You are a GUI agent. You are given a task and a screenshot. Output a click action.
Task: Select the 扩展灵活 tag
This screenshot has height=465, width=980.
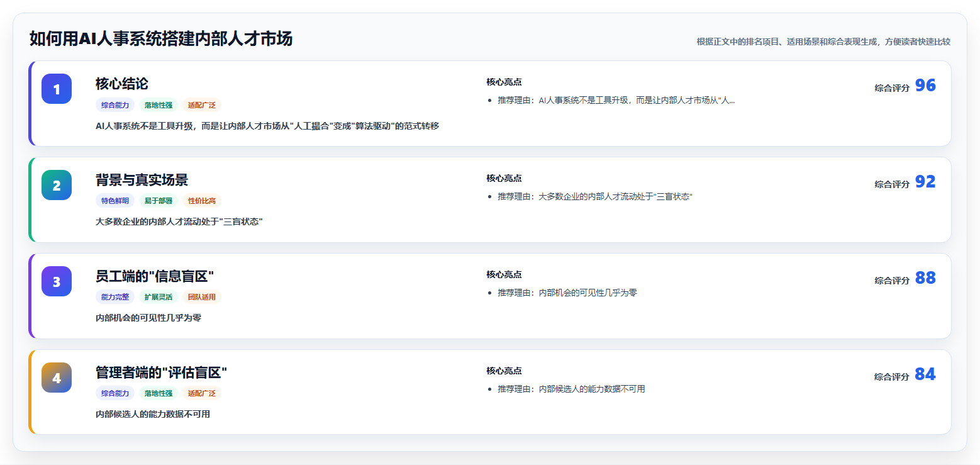[x=159, y=298]
